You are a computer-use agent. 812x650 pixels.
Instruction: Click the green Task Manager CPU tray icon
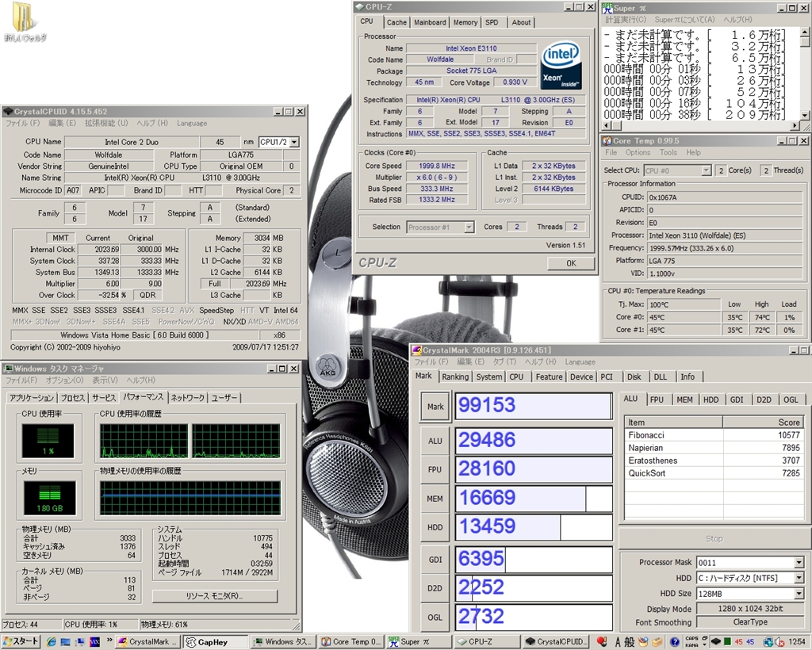728,642
